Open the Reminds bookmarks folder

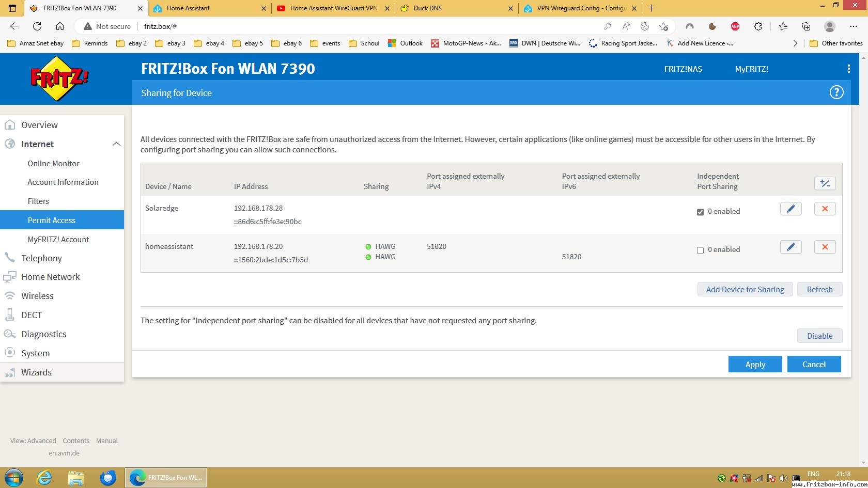tap(90, 43)
